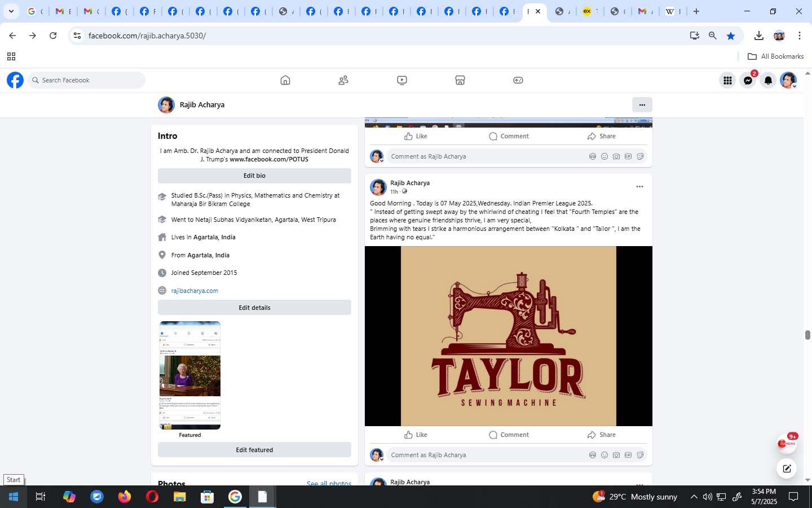Open the account profile picture menu

(788, 80)
